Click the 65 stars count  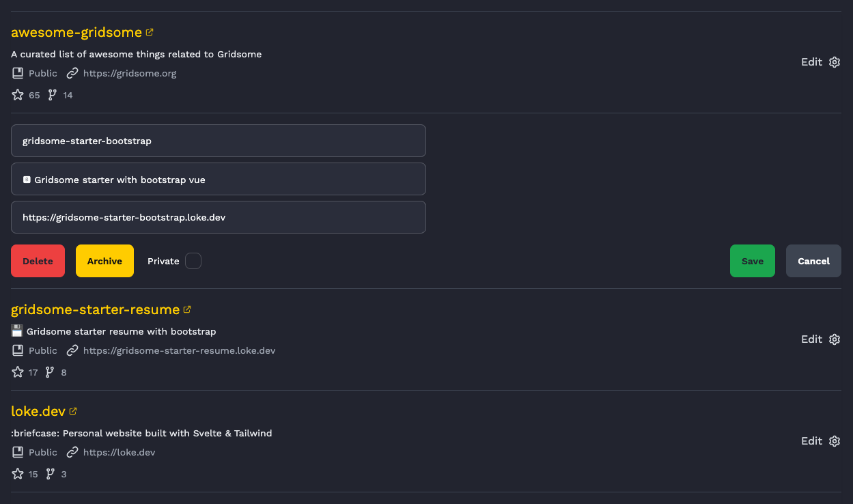(x=34, y=95)
